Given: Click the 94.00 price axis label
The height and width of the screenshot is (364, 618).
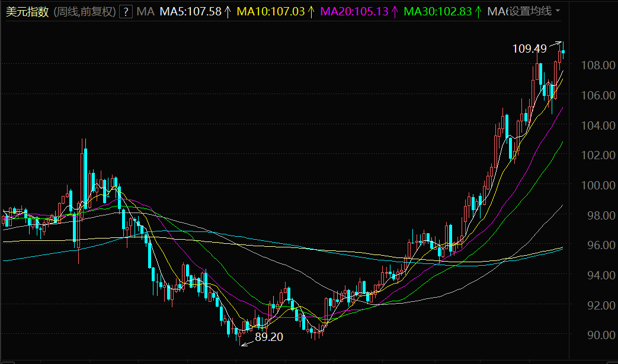Looking at the screenshot, I should 601,275.
